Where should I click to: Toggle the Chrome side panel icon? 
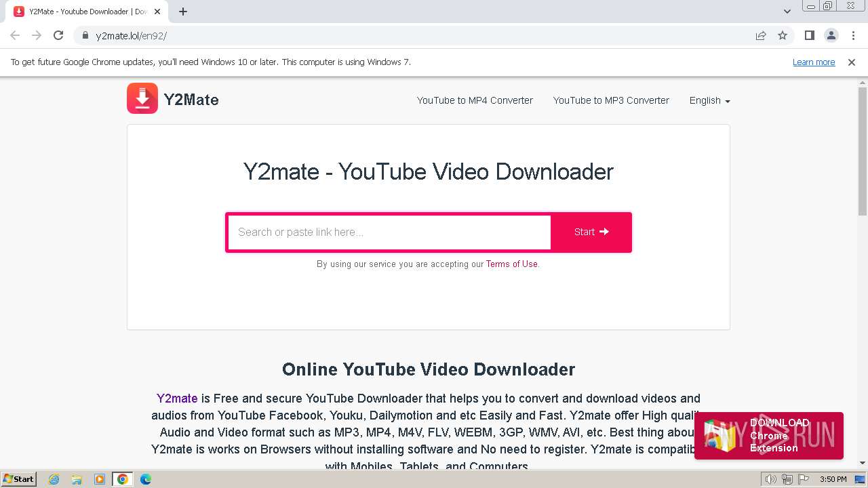pyautogui.click(x=809, y=35)
